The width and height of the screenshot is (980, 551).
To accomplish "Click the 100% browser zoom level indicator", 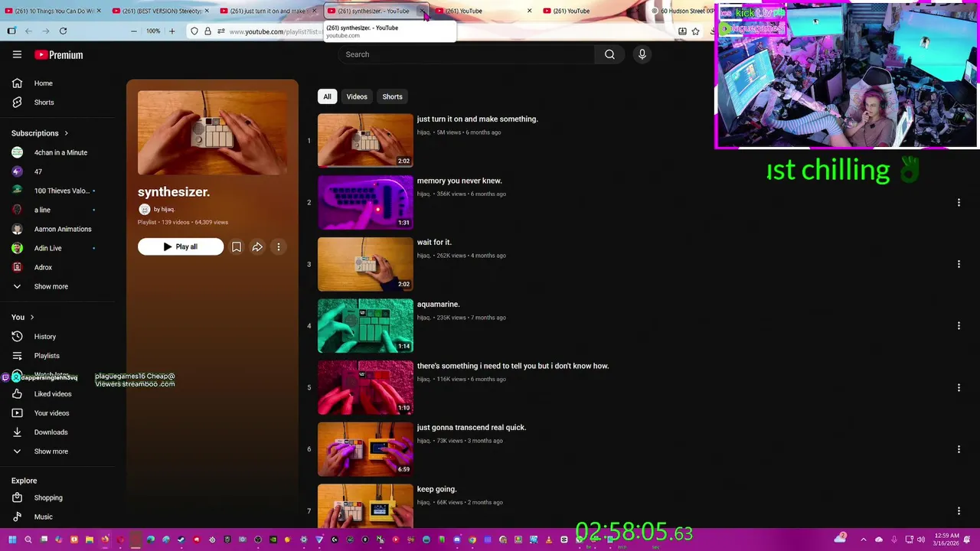I will (152, 31).
